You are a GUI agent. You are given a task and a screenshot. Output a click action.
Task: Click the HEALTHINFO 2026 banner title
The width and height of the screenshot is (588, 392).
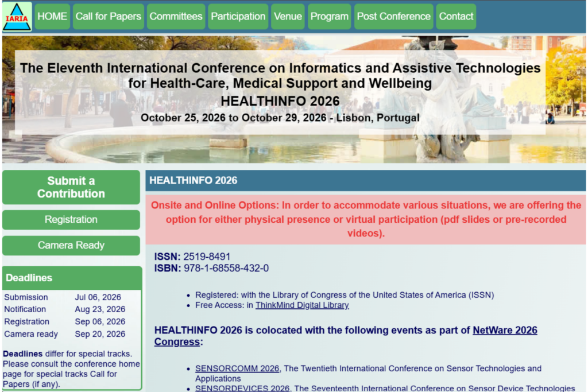pos(280,101)
